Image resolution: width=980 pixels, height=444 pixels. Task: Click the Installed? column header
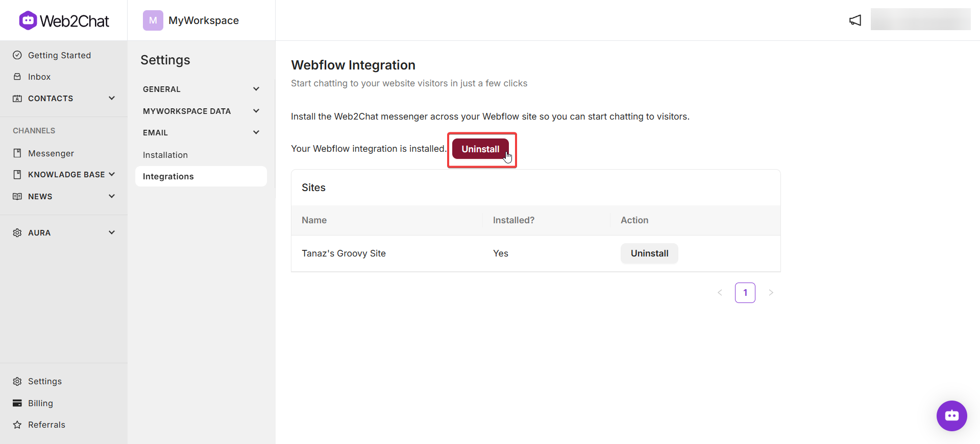513,220
